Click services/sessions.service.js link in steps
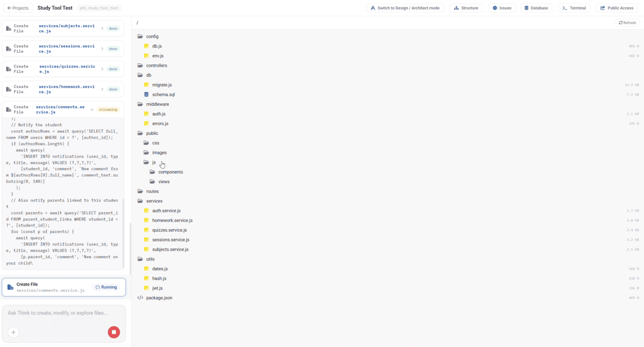 tap(67, 49)
